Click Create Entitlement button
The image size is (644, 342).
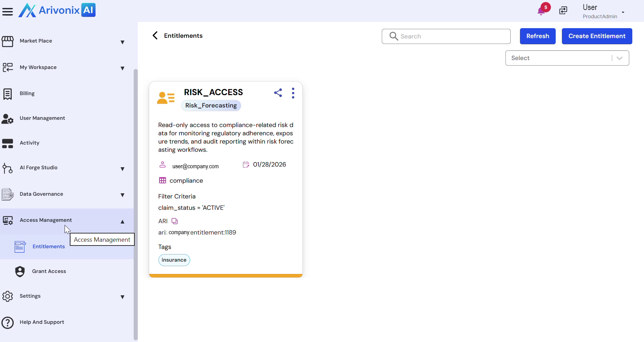(x=597, y=36)
